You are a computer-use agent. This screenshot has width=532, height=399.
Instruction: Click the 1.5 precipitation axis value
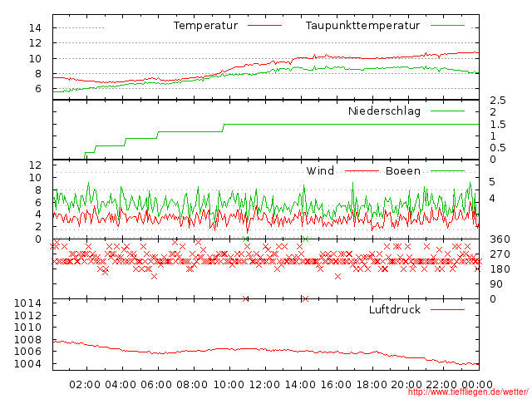point(498,125)
